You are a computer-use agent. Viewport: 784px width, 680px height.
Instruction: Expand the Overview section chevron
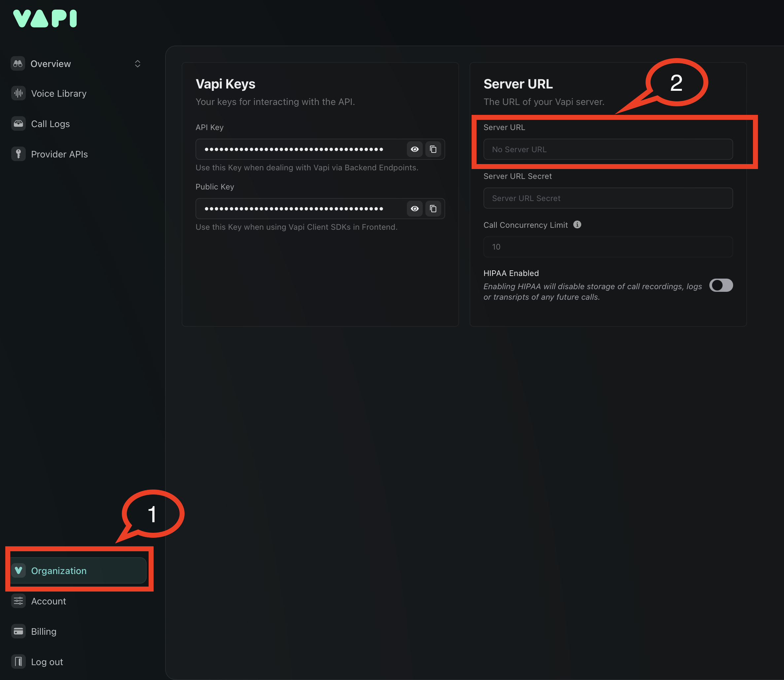click(137, 63)
